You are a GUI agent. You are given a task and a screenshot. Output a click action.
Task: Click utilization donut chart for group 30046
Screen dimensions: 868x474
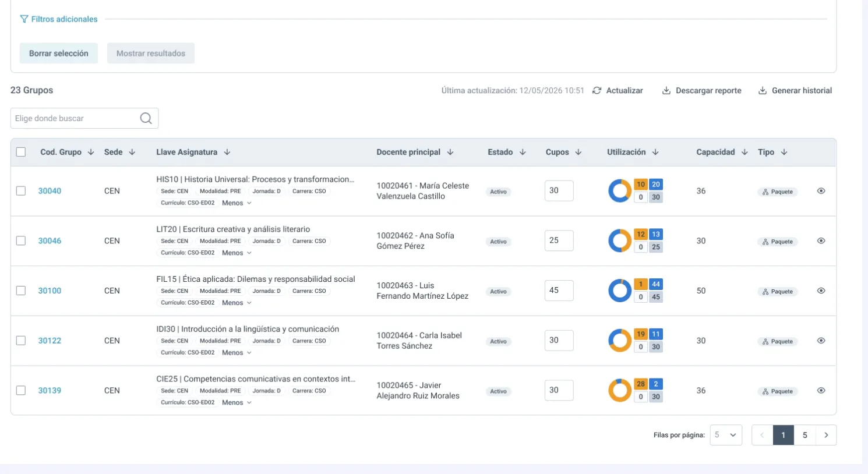[x=620, y=240]
